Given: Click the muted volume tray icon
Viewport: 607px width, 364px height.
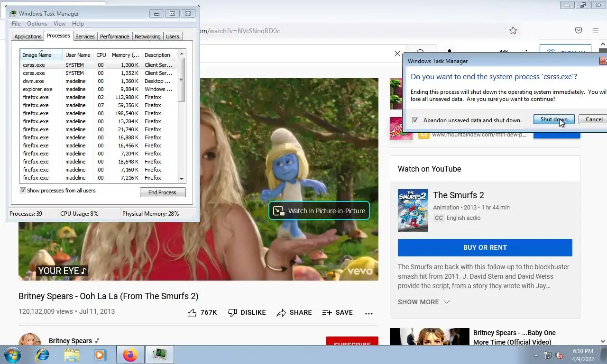Looking at the screenshot, I should tap(559, 355).
